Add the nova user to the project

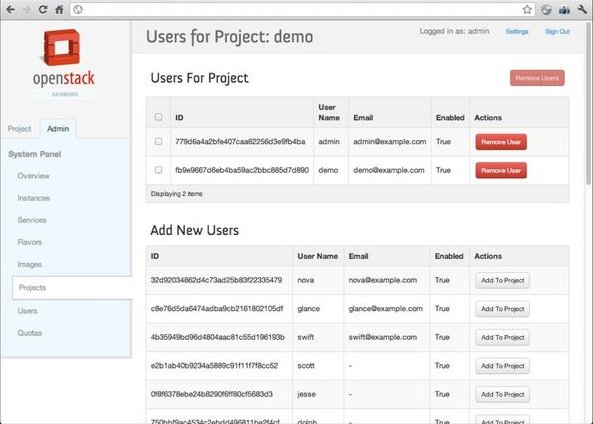click(502, 281)
